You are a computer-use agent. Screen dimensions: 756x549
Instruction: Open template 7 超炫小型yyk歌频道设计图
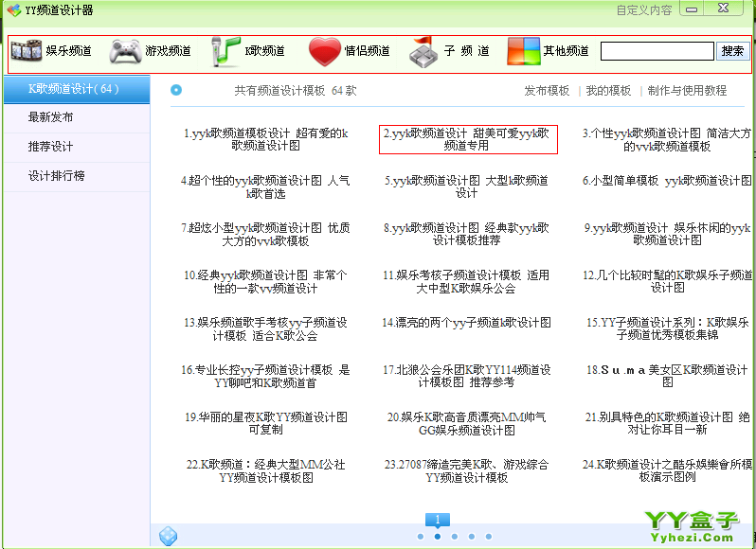click(x=265, y=234)
